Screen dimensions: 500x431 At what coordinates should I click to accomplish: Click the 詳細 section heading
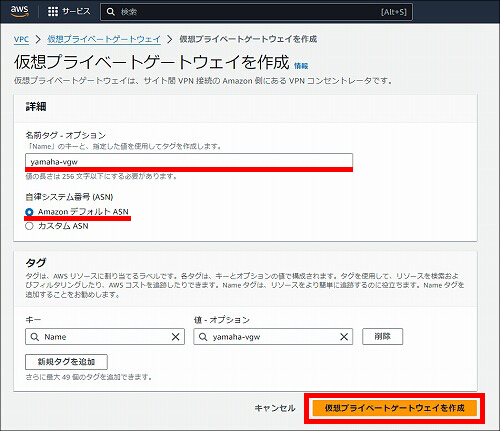36,107
